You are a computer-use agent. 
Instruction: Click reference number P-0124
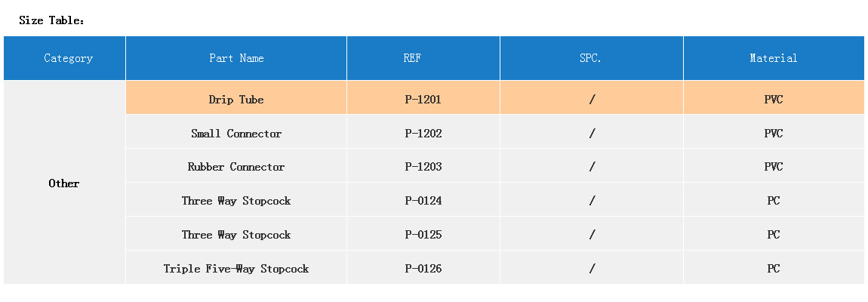pos(423,201)
